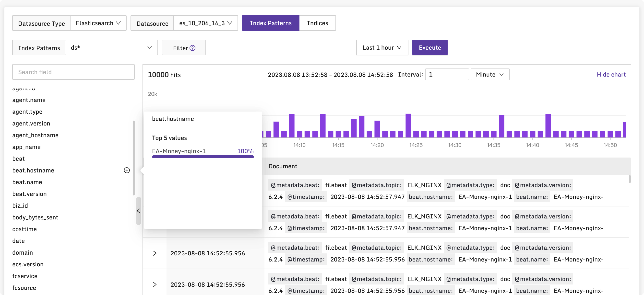Open the ds* index patterns dropdown
Viewport: 644px width, 295px height.
coord(111,47)
